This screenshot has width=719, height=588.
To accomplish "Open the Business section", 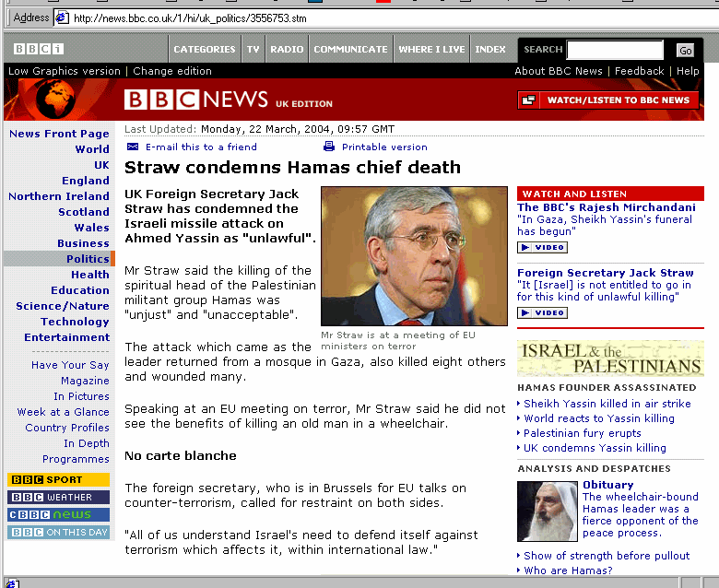I will (84, 243).
